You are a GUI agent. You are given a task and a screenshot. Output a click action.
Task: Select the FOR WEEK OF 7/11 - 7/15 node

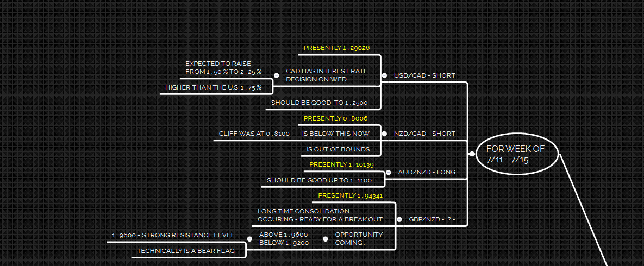point(516,154)
